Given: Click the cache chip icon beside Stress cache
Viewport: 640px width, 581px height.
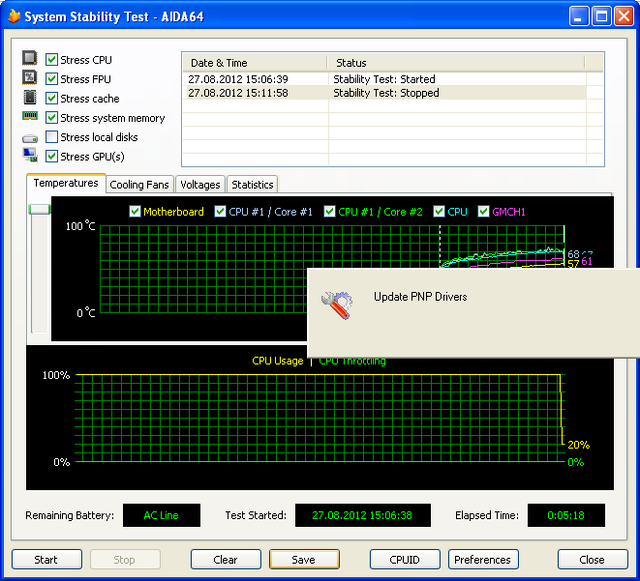Looking at the screenshot, I should click(30, 98).
